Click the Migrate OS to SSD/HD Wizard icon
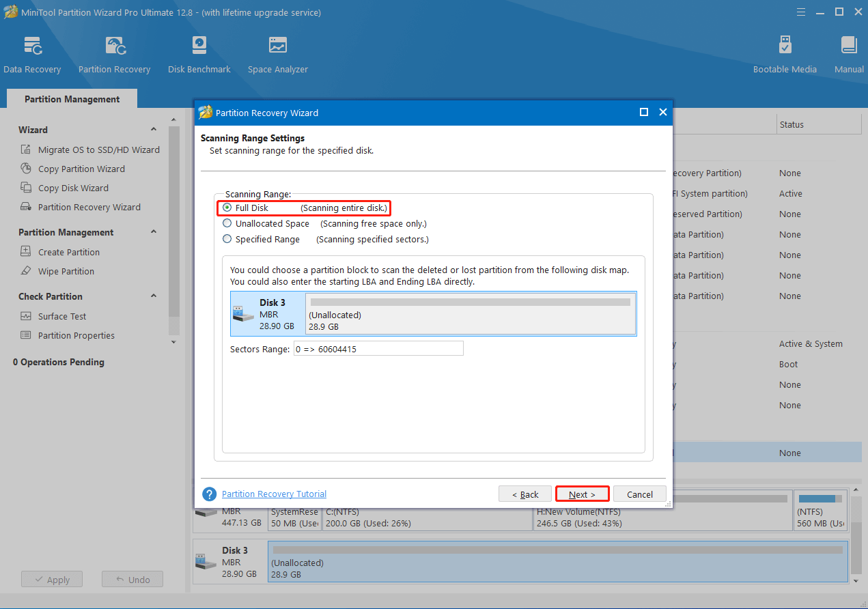Screen dimensions: 868x609 coord(26,150)
